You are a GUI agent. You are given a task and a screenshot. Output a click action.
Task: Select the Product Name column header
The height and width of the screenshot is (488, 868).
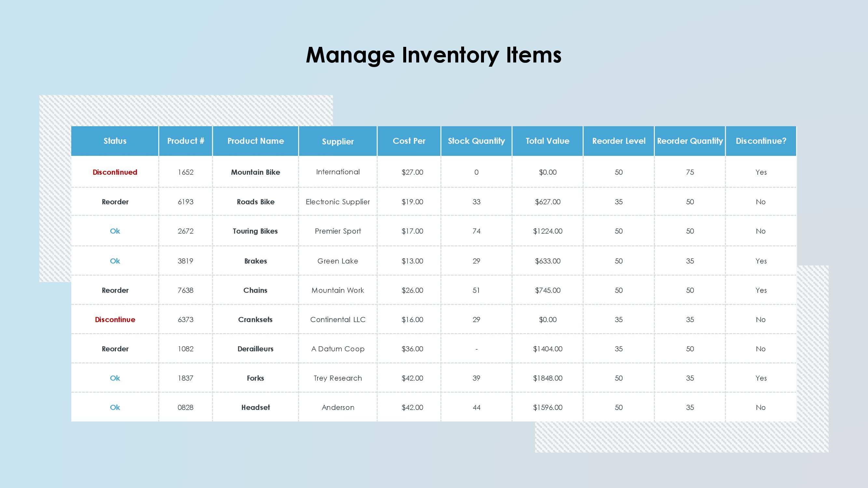(x=255, y=141)
